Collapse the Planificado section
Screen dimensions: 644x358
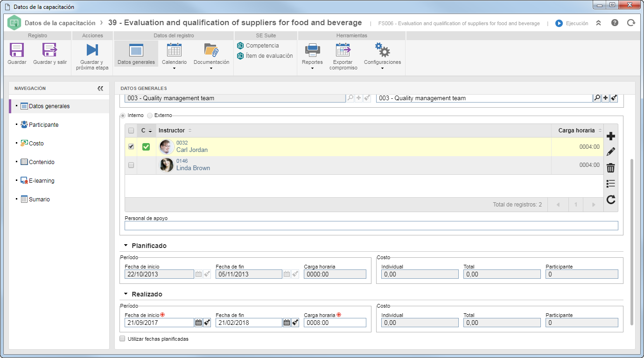(x=126, y=246)
